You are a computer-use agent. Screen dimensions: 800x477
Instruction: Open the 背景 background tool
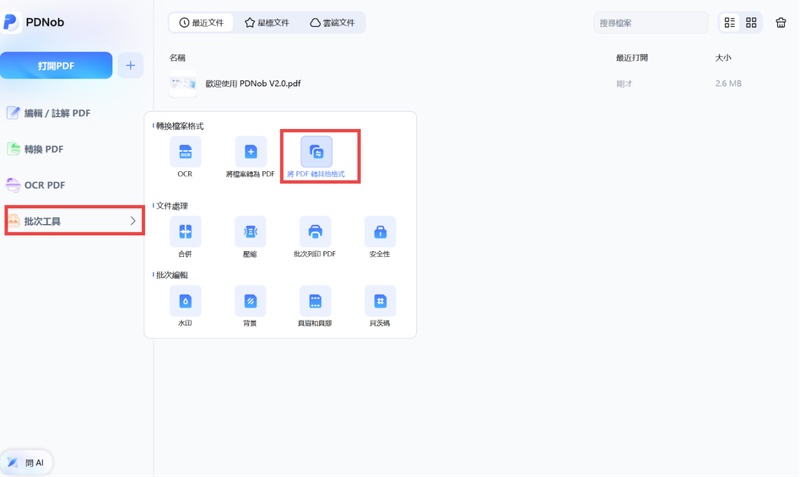click(x=250, y=301)
